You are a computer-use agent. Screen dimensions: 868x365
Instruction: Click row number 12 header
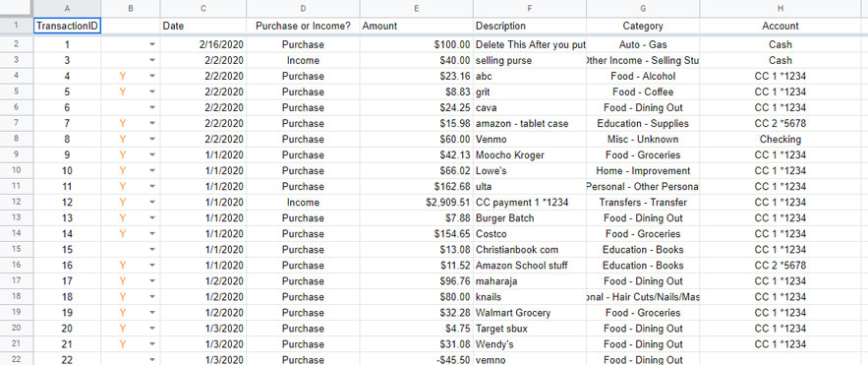click(16, 202)
